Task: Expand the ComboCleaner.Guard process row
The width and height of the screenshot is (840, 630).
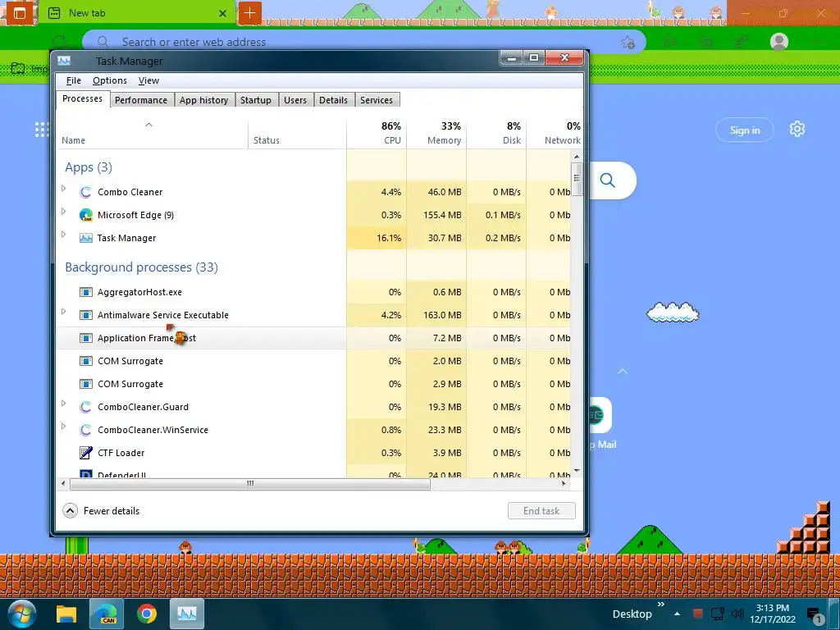Action: pyautogui.click(x=64, y=404)
